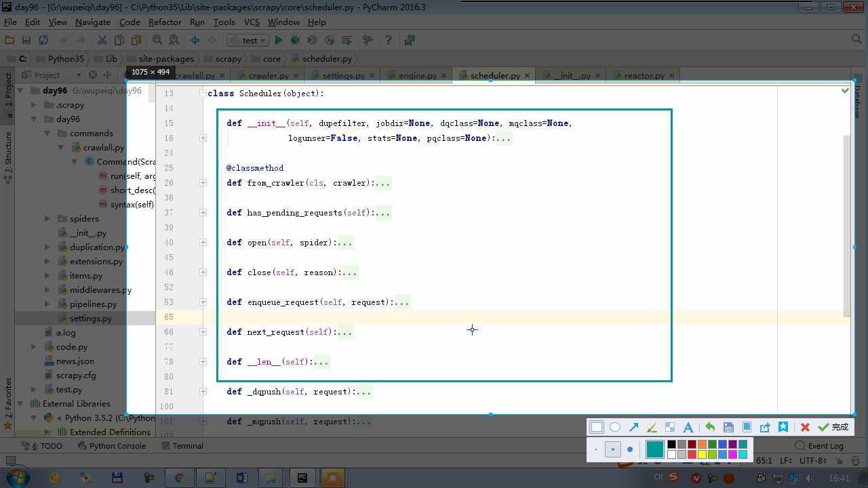This screenshot has width=868, height=488.
Task: Expand the code.py node
Action: point(34,347)
